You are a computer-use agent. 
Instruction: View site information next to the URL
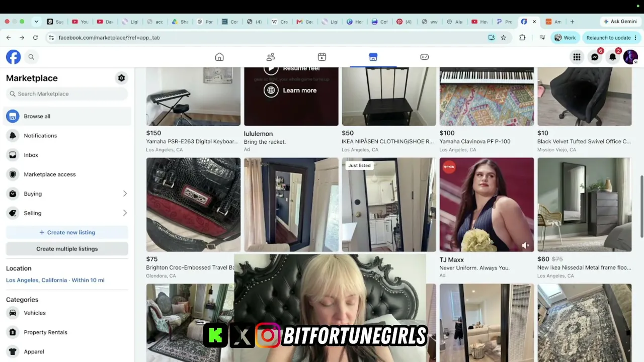(x=51, y=38)
